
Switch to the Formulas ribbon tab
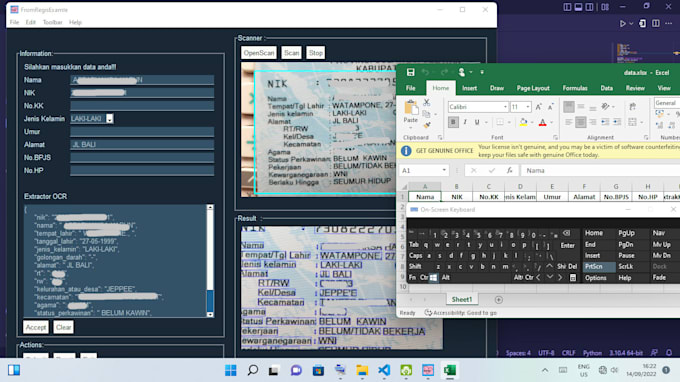click(575, 88)
